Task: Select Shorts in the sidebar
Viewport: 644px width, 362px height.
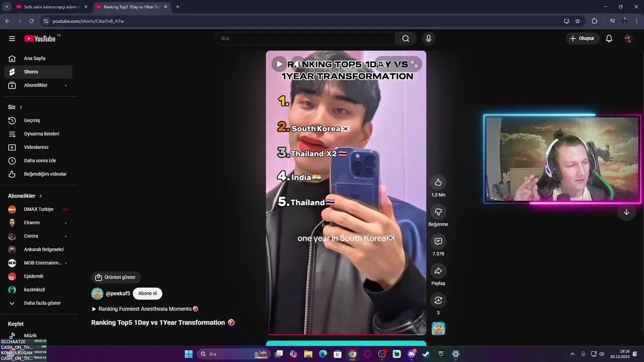Action: (x=38, y=72)
